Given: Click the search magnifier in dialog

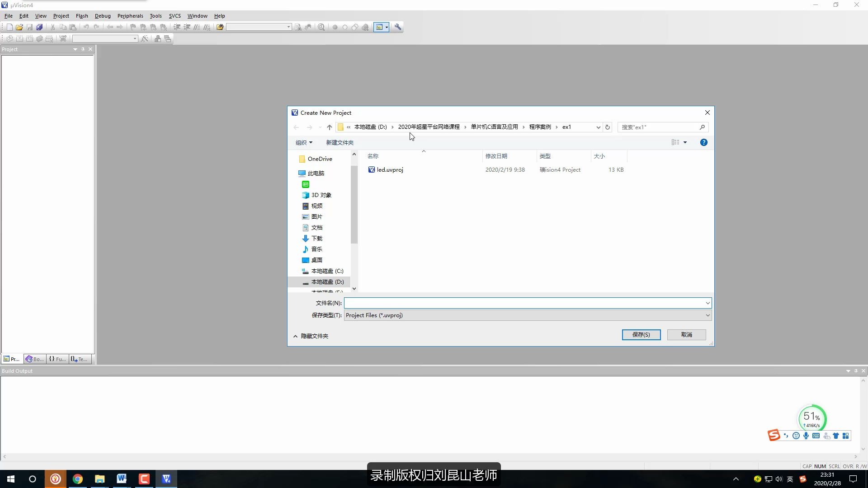Looking at the screenshot, I should point(702,127).
